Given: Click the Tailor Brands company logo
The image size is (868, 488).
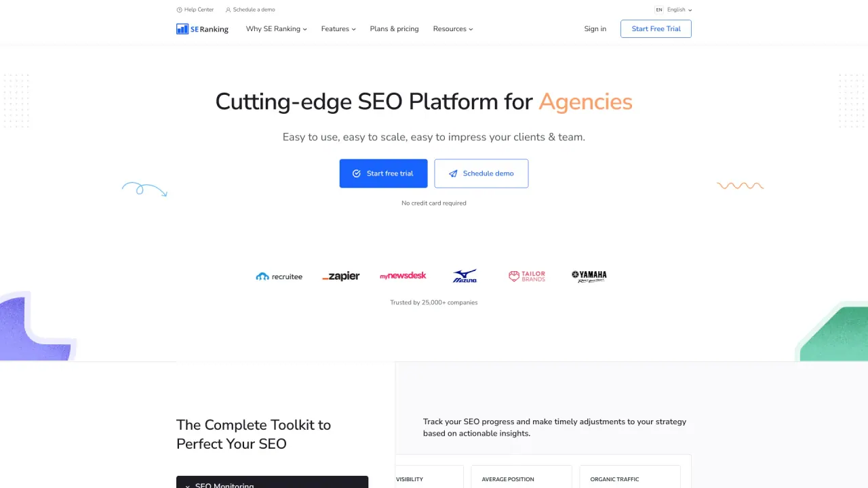Looking at the screenshot, I should click(527, 276).
